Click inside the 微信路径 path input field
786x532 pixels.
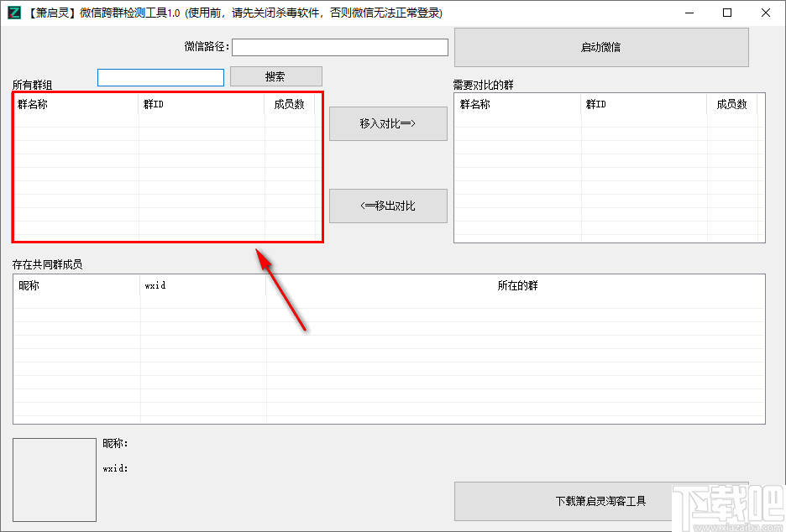tap(339, 47)
